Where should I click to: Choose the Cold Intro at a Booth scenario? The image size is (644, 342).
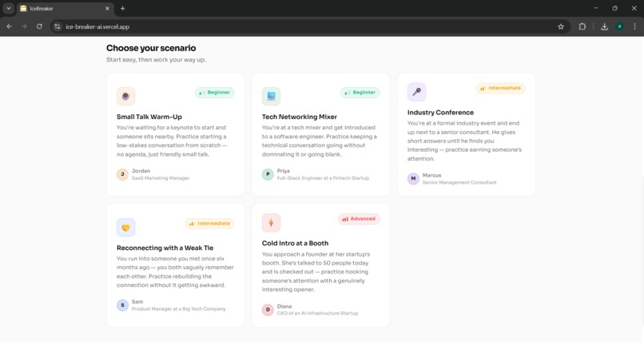(320, 265)
